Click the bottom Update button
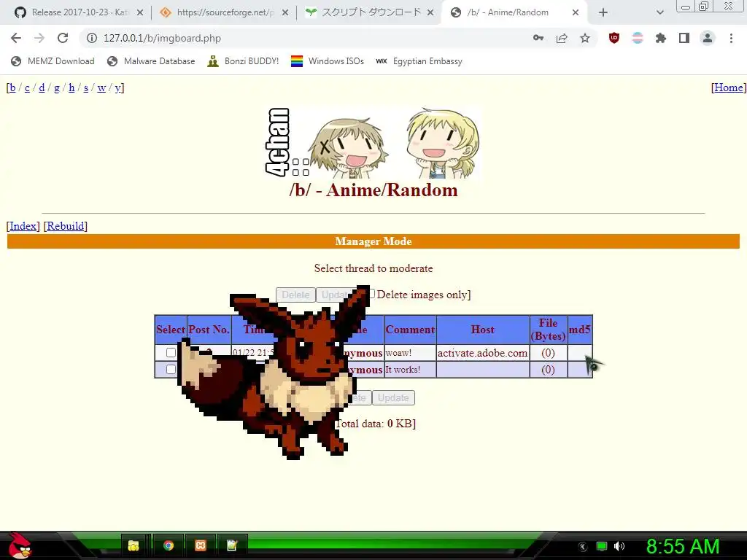This screenshot has height=560, width=747. pos(393,397)
